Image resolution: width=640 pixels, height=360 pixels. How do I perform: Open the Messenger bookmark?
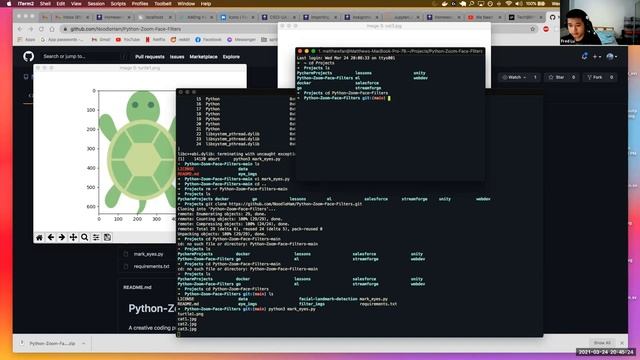(241, 40)
